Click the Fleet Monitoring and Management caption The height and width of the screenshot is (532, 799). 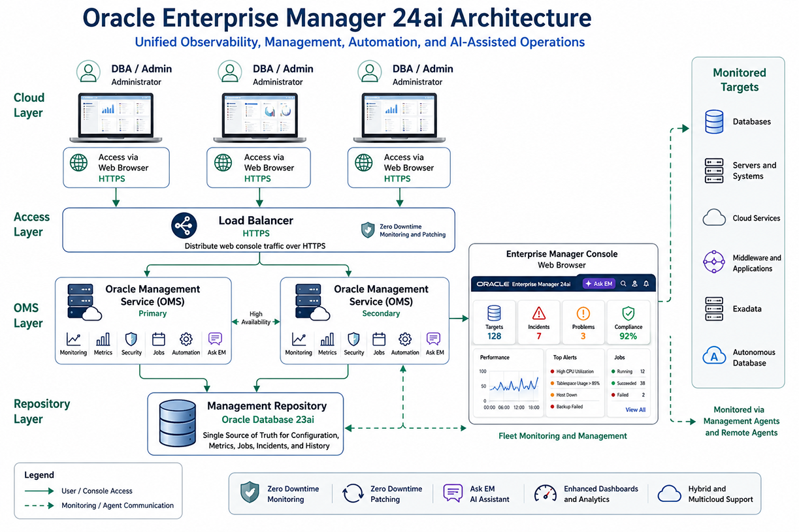click(563, 435)
